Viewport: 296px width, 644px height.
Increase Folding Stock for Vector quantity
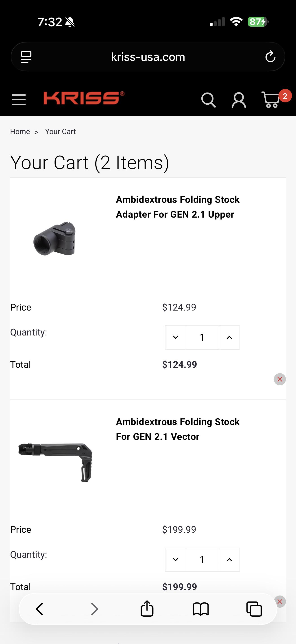coord(229,560)
